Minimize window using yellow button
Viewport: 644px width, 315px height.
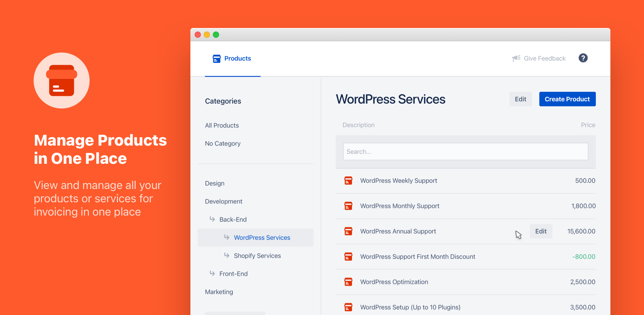[207, 35]
